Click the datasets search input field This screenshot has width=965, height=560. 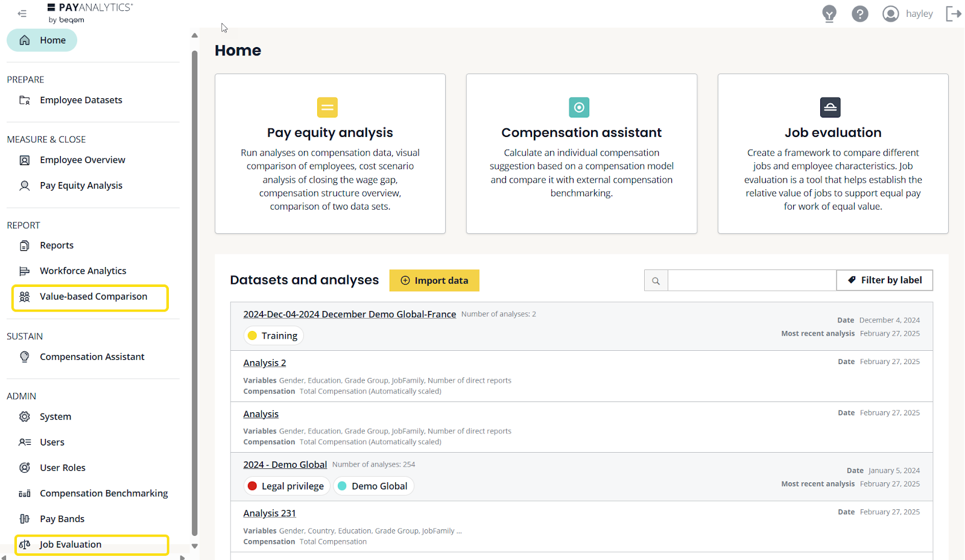(751, 280)
